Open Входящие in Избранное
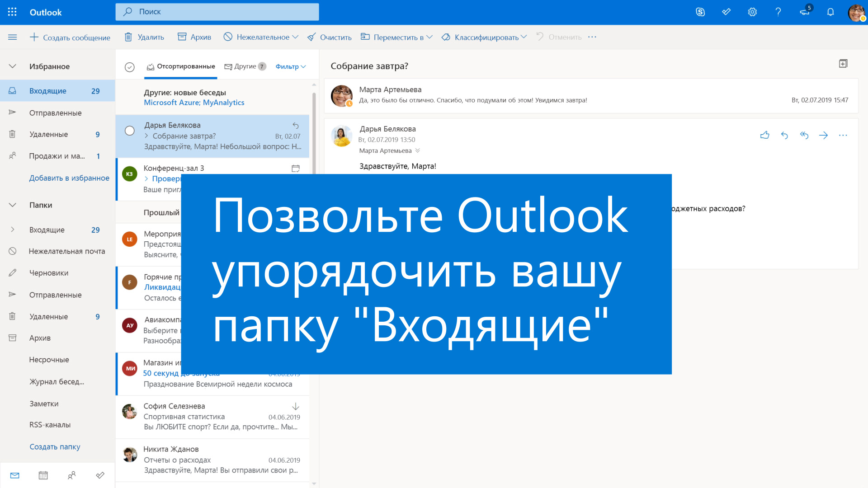 click(x=58, y=91)
